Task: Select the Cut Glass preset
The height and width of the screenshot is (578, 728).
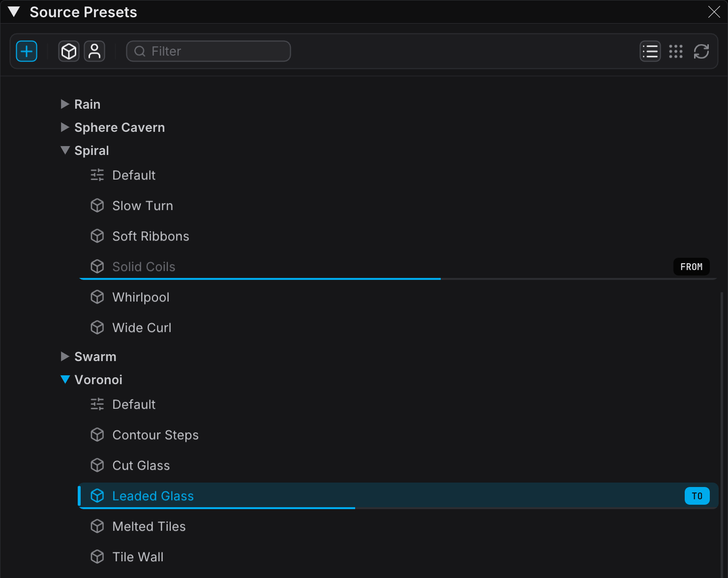Action: coord(397,465)
